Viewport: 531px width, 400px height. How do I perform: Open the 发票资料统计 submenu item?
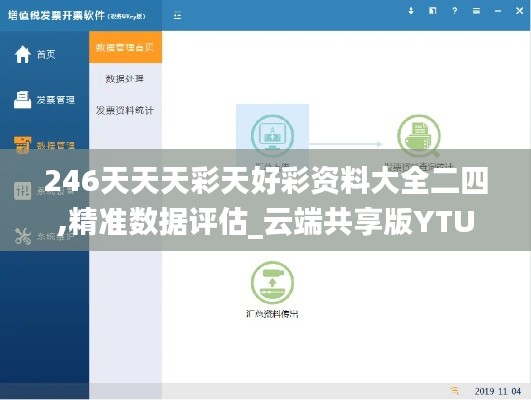(x=125, y=110)
